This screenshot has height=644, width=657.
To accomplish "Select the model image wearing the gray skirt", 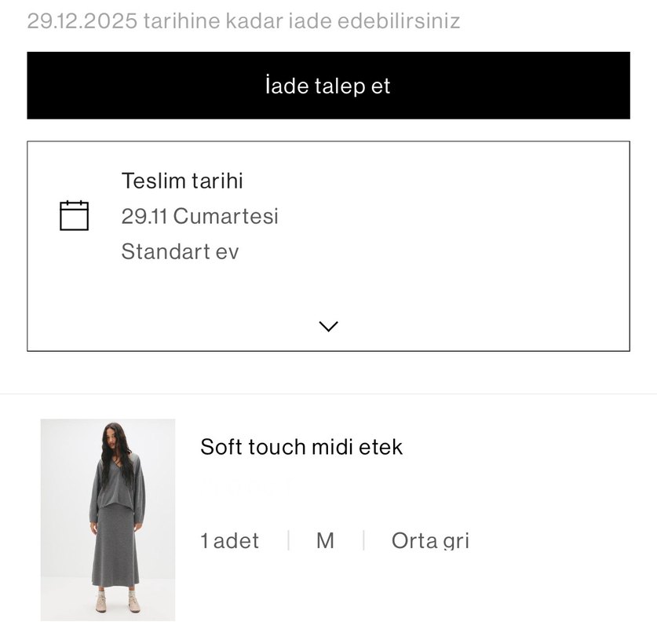I will pyautogui.click(x=108, y=521).
